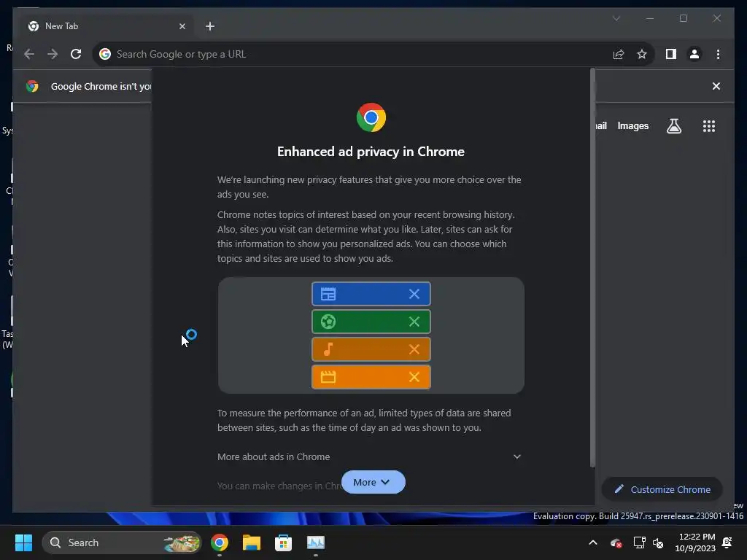Click the muted volume tray icon

click(x=659, y=542)
